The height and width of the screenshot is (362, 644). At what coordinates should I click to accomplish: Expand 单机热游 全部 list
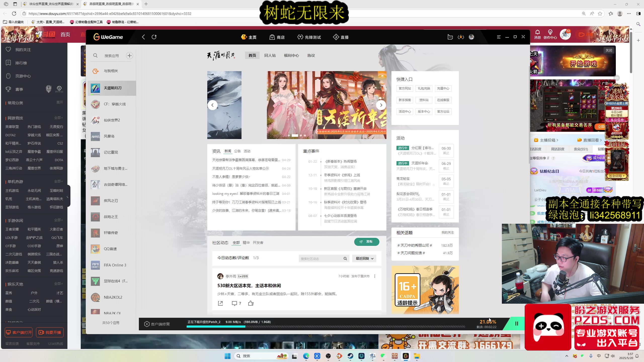pyautogui.click(x=58, y=181)
